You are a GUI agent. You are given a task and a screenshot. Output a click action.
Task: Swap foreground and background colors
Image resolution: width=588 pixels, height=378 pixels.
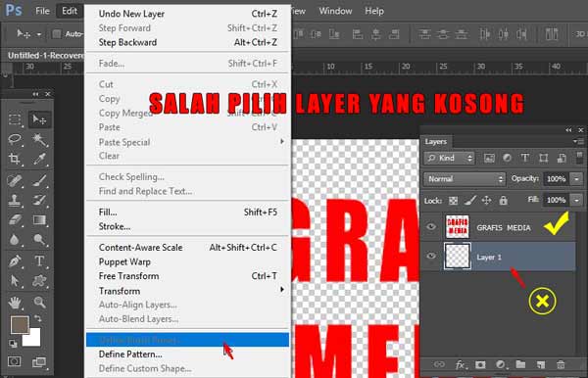[x=38, y=318]
